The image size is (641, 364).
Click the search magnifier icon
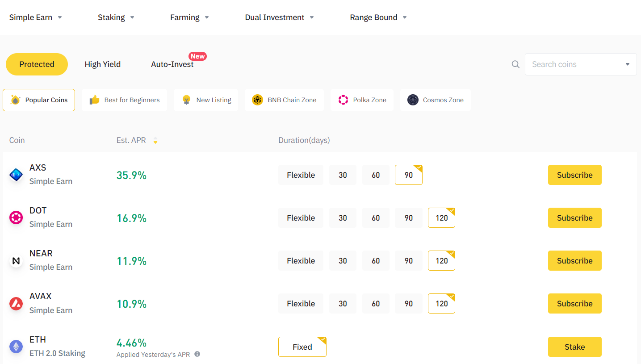(x=515, y=64)
